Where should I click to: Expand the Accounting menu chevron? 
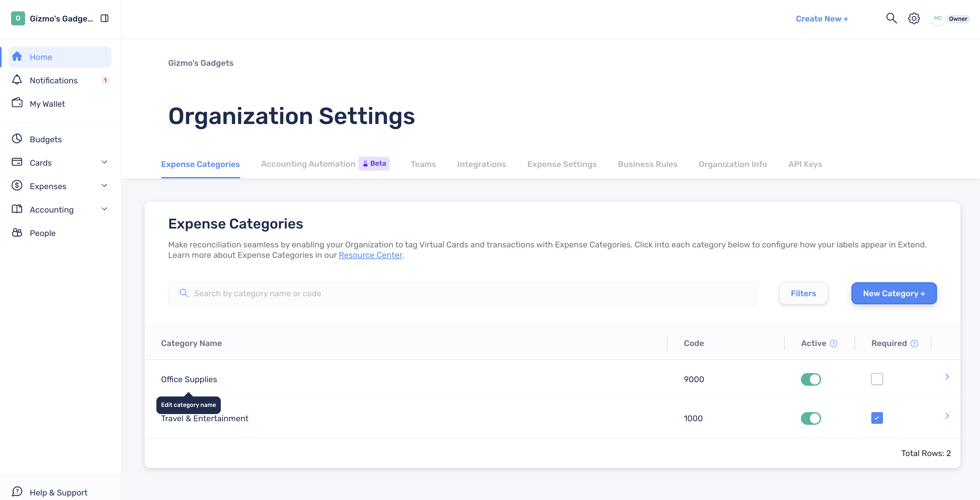(104, 209)
